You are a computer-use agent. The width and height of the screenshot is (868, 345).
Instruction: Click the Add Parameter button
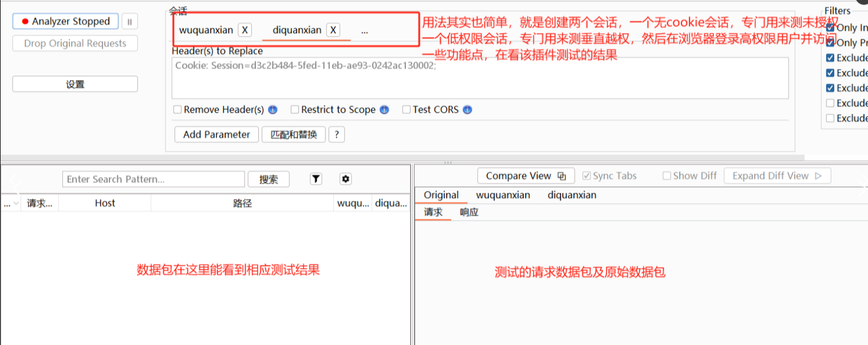tap(216, 134)
